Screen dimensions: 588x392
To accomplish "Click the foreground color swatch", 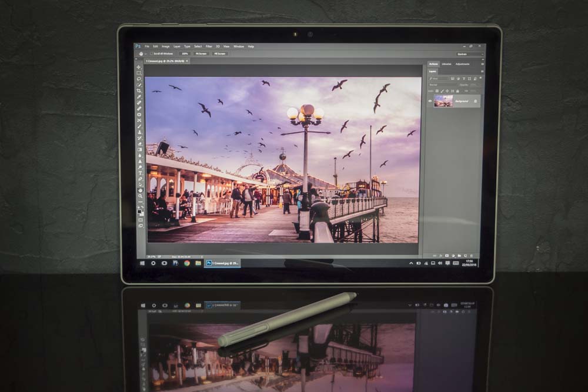I will point(139,212).
